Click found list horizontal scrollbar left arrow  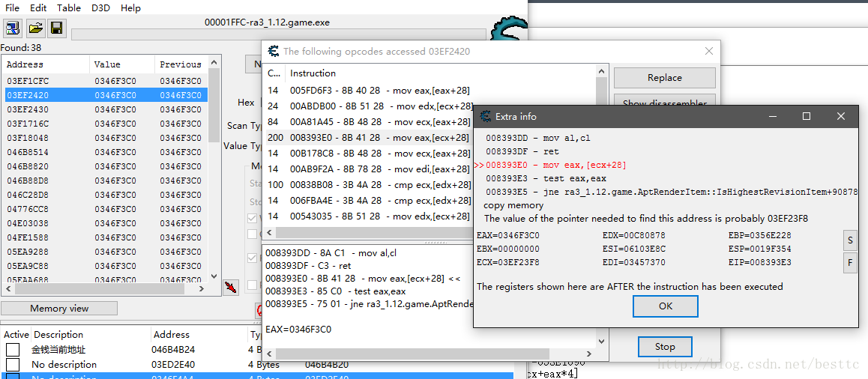(8, 289)
